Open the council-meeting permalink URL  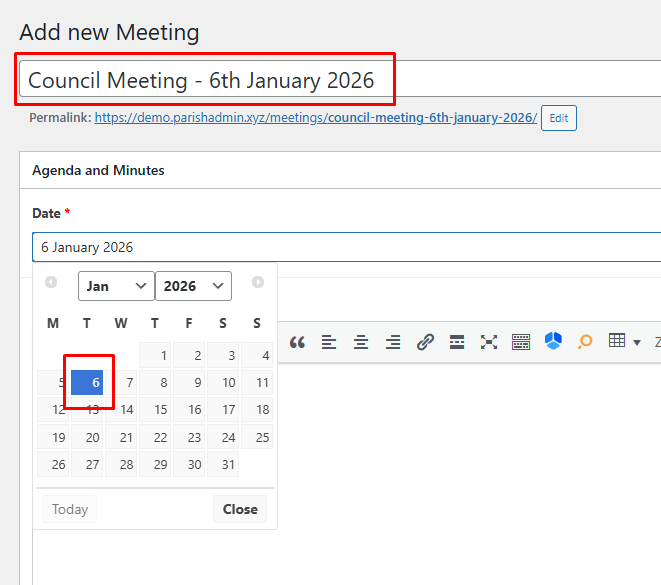[x=315, y=118]
